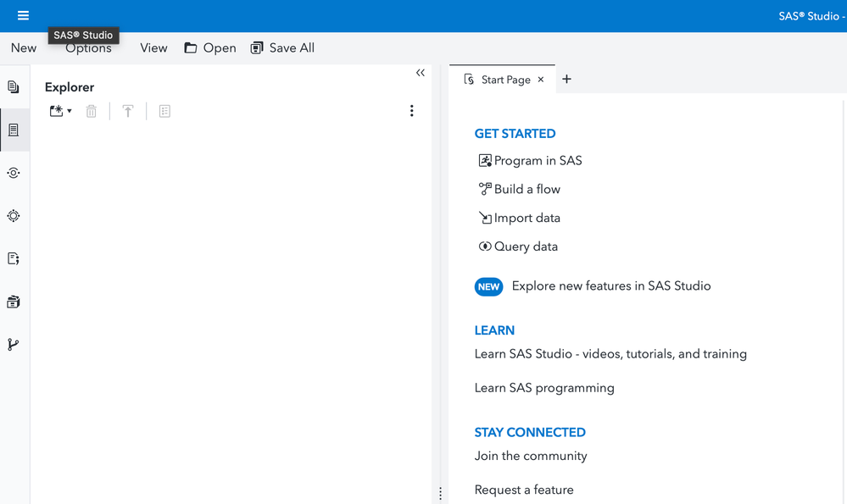Viewport: 847px width, 504px height.
Task: Click the Program in SAS link
Action: (538, 161)
